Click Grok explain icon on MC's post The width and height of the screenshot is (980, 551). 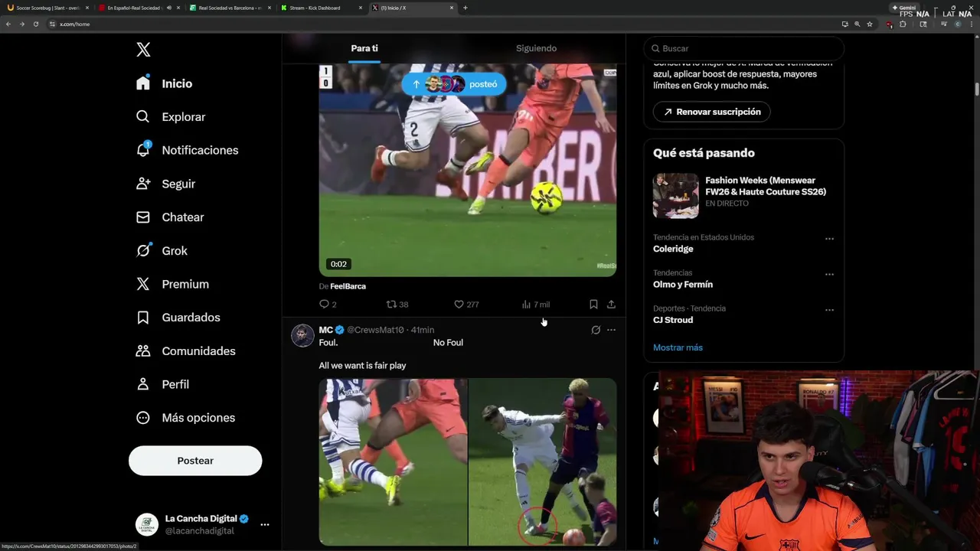point(596,330)
